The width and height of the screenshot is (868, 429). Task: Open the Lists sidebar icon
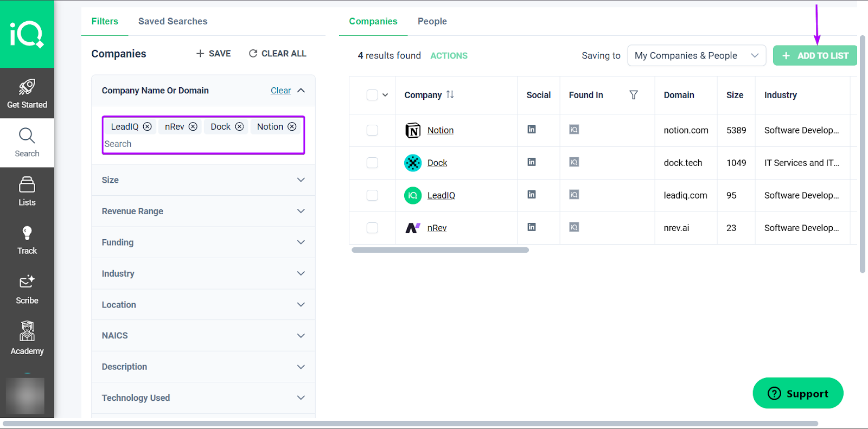click(x=27, y=184)
